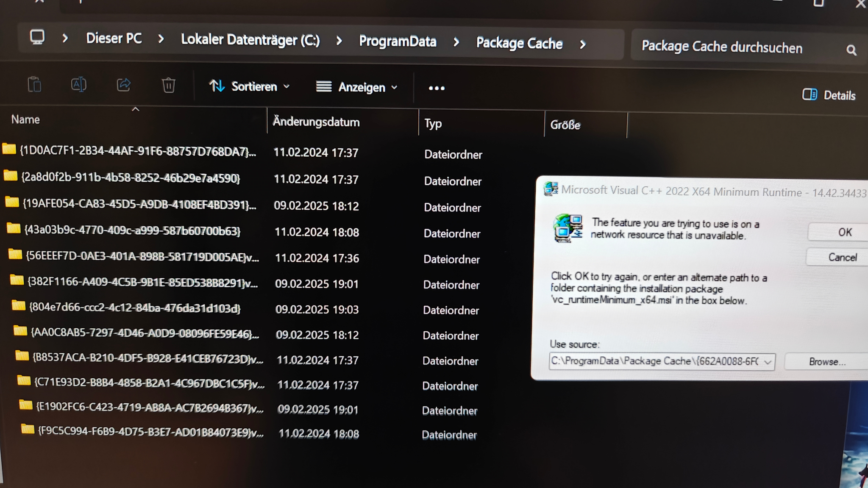Click the folder icon of {19AFE054 row
This screenshot has width=868, height=488.
tap(12, 202)
